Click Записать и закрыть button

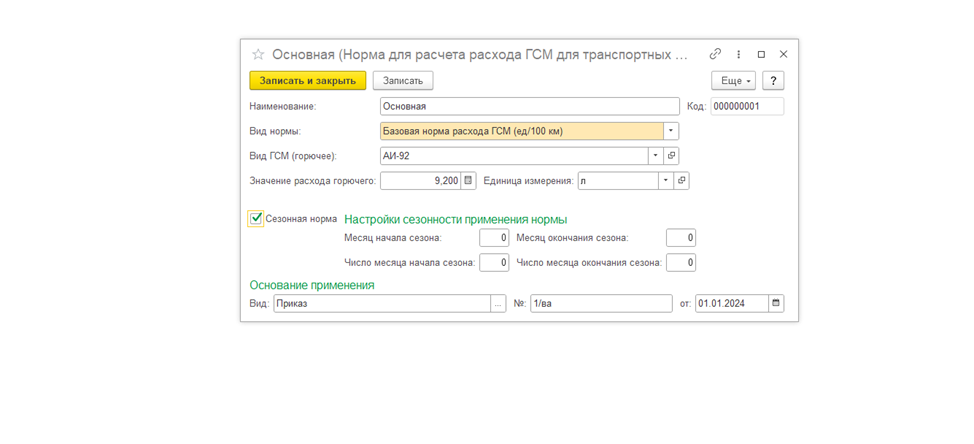pos(307,81)
